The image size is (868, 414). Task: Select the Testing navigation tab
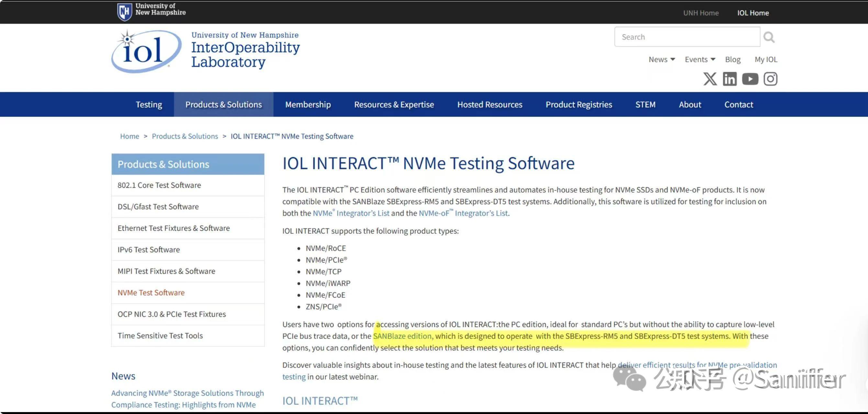click(149, 105)
